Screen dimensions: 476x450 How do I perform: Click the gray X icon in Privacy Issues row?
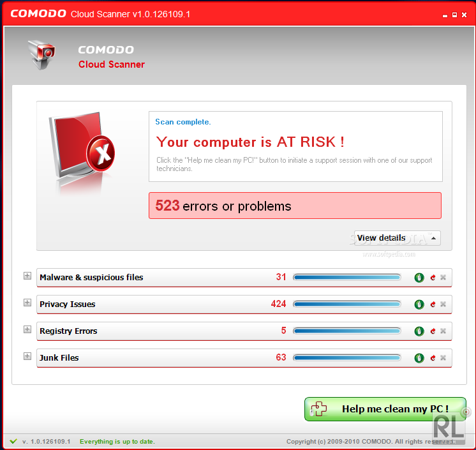click(x=443, y=304)
